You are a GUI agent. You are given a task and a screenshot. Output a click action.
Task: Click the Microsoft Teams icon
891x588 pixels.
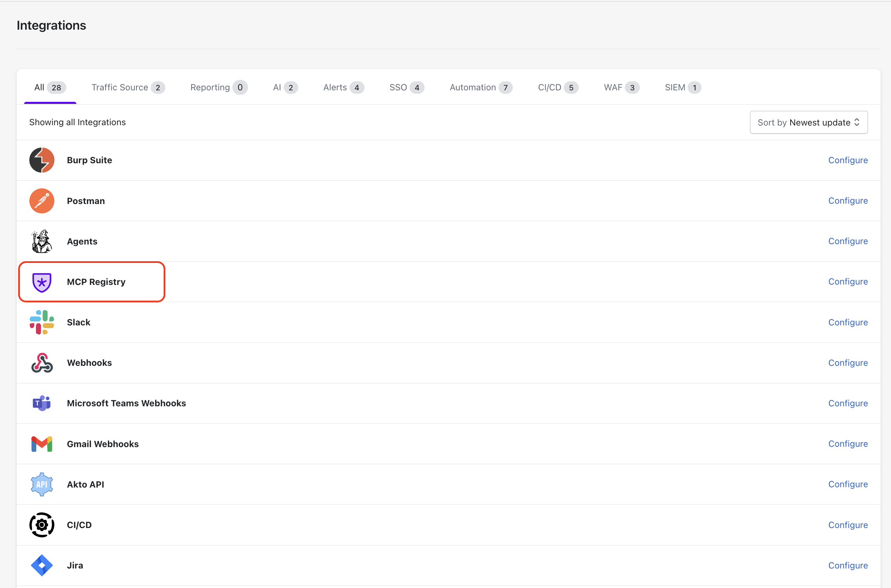42,403
